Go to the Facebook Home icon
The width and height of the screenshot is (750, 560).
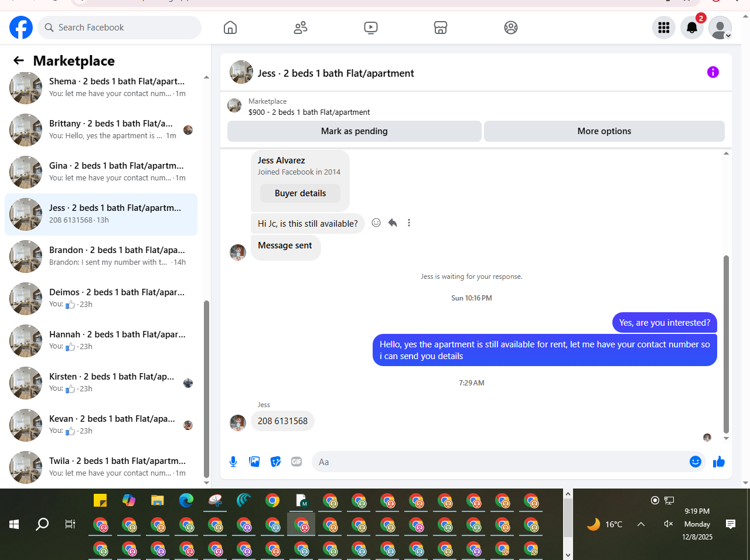(x=230, y=28)
